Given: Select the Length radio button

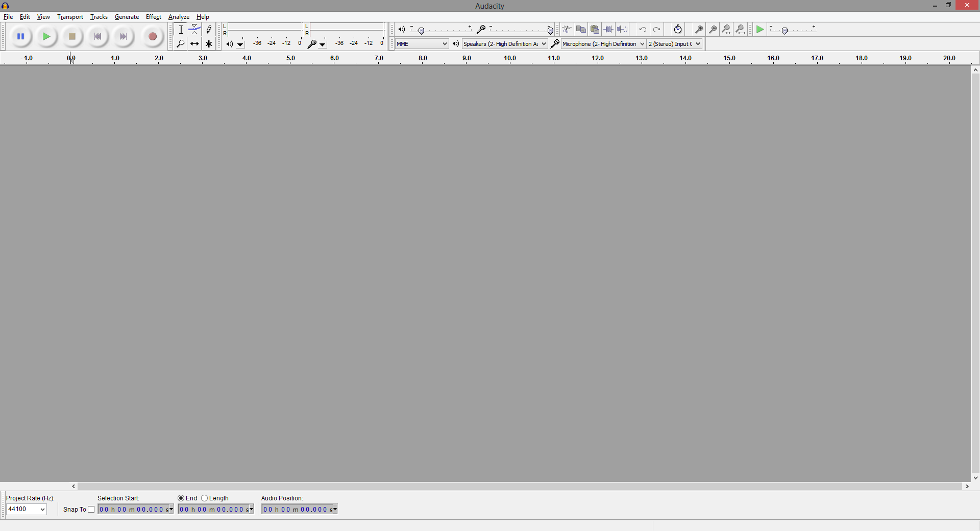Looking at the screenshot, I should 204,498.
